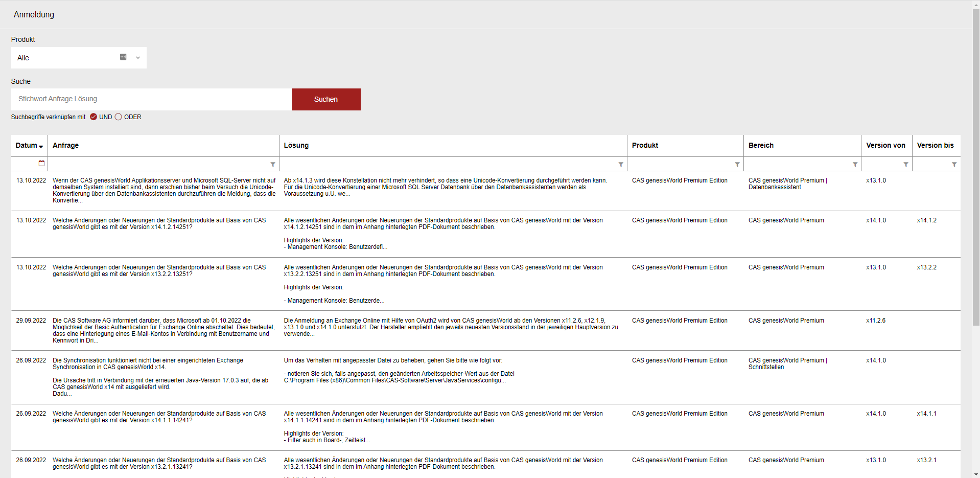The image size is (980, 478).
Task: Click the Lösung text starting 'Ab x14.1.3 wird'
Action: [446, 187]
